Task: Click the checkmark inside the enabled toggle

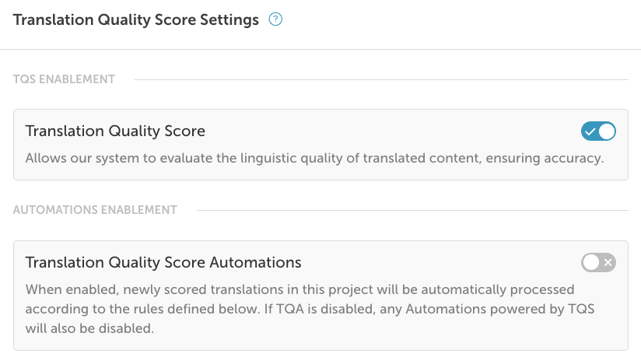Action: 590,131
